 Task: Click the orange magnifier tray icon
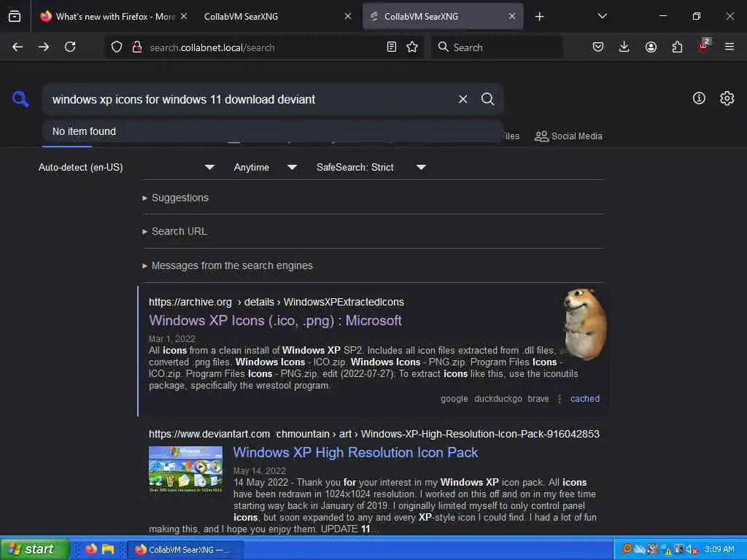click(x=627, y=549)
